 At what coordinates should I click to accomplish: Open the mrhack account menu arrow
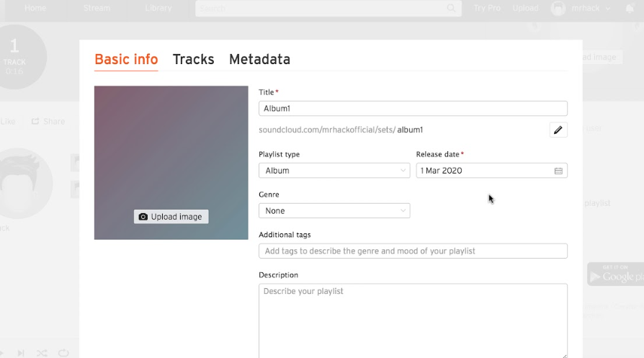[x=608, y=9]
